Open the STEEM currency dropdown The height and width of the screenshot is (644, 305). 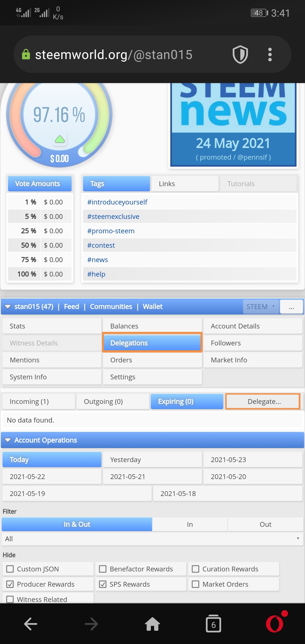261,306
